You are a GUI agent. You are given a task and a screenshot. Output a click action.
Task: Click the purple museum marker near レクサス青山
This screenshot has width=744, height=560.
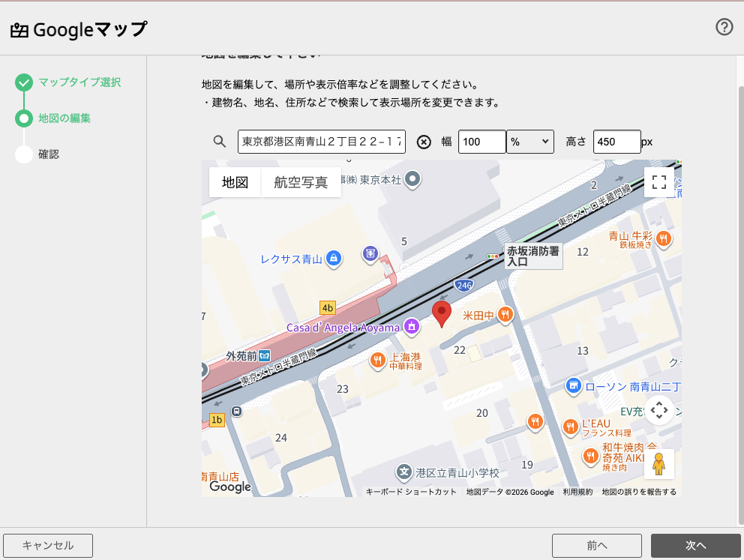point(370,253)
